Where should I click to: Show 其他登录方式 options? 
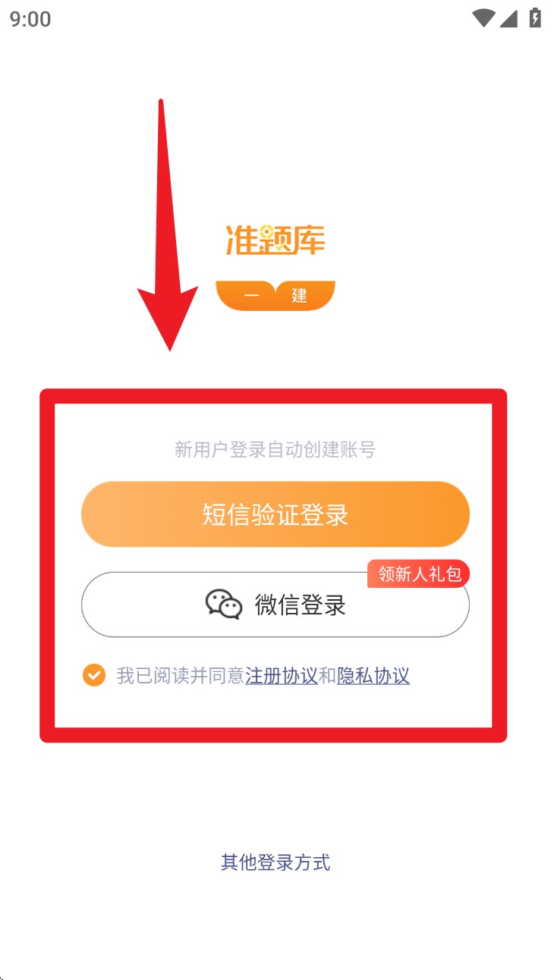click(x=275, y=862)
